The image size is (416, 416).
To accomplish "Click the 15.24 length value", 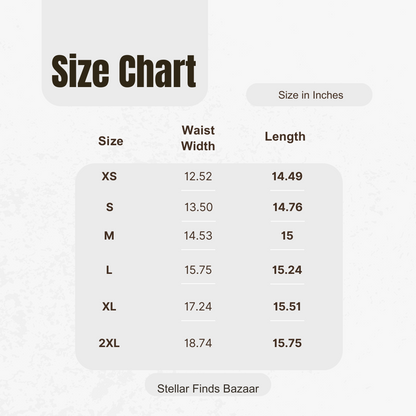I will click(287, 270).
